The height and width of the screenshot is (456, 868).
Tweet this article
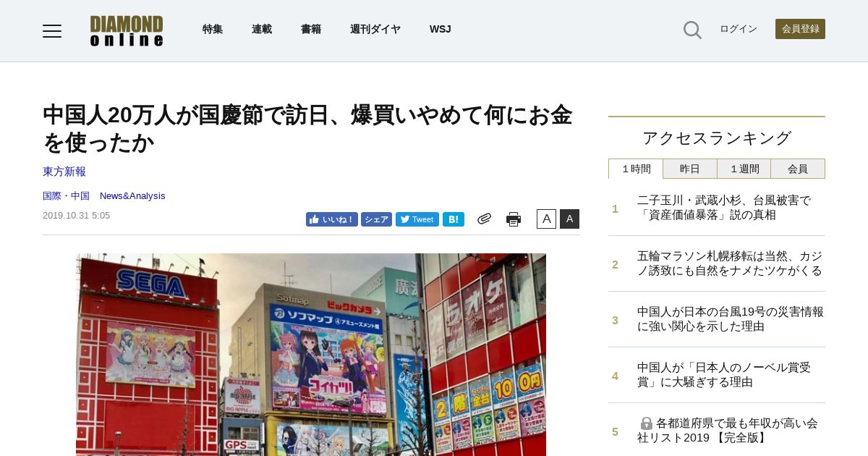417,219
